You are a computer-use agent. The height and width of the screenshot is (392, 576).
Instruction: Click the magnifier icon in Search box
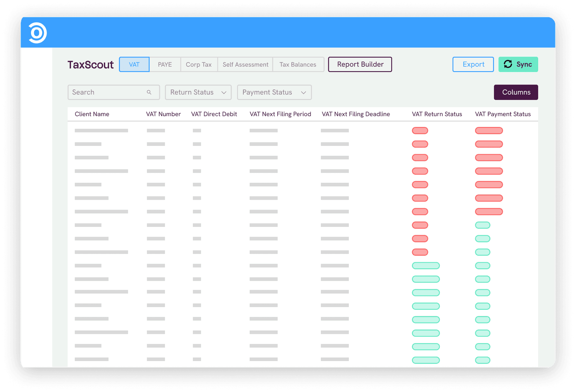(x=149, y=92)
